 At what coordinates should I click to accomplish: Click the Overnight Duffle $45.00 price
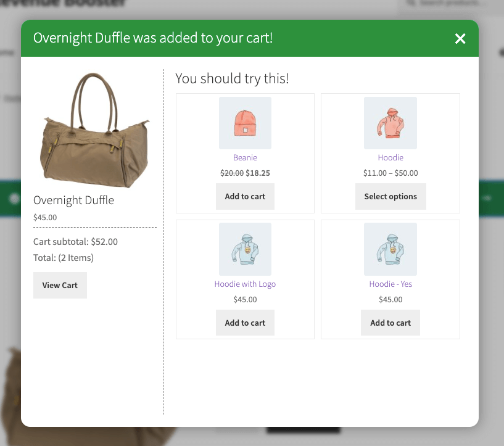(45, 218)
